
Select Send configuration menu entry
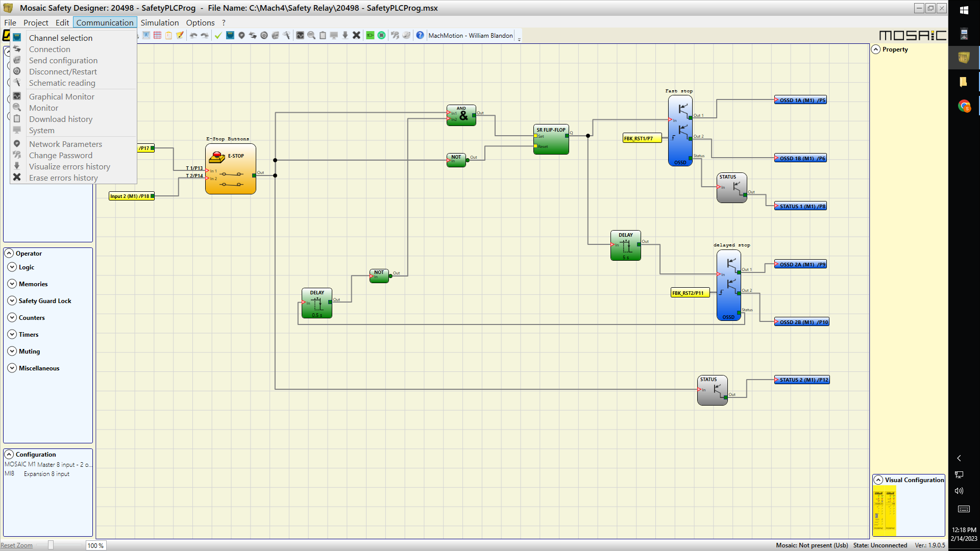(63, 60)
